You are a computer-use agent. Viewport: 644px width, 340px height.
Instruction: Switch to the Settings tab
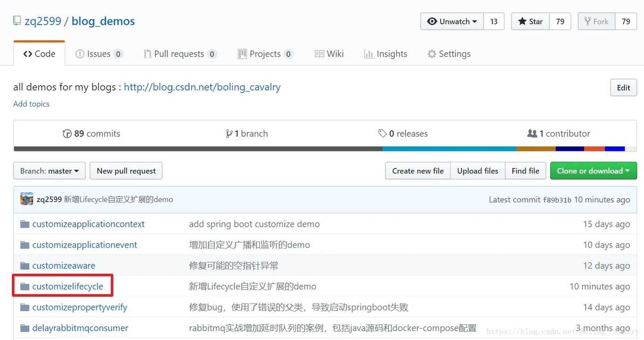point(449,54)
